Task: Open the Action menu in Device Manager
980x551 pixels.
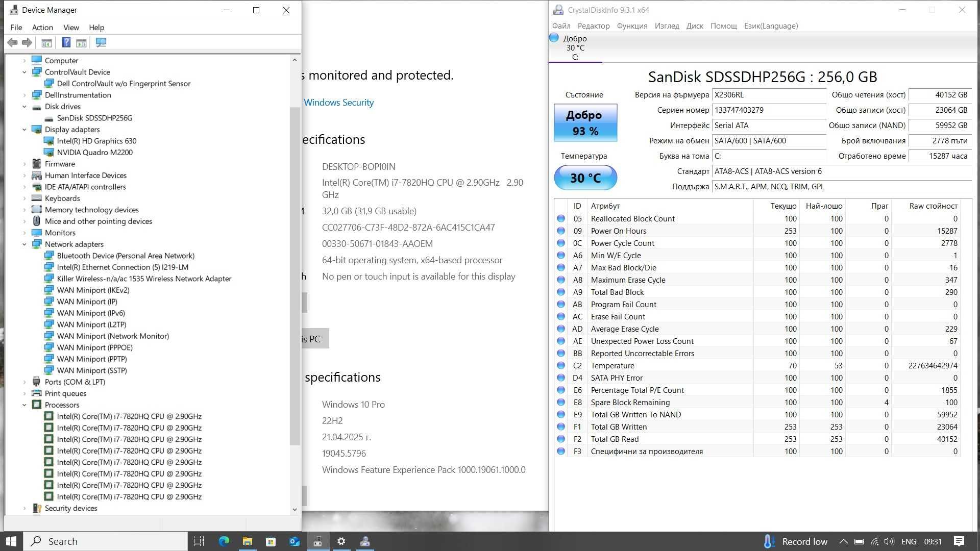Action: pos(42,28)
